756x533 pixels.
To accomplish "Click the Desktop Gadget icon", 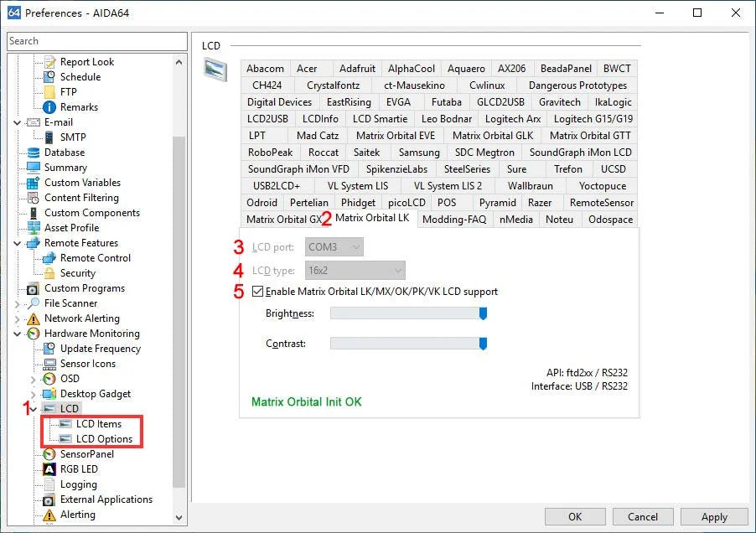I will [x=49, y=394].
